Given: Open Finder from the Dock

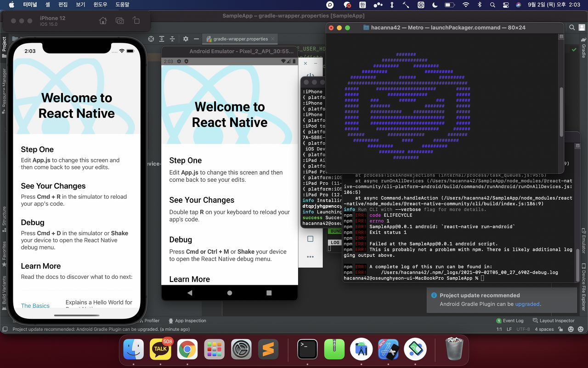Looking at the screenshot, I should click(134, 350).
